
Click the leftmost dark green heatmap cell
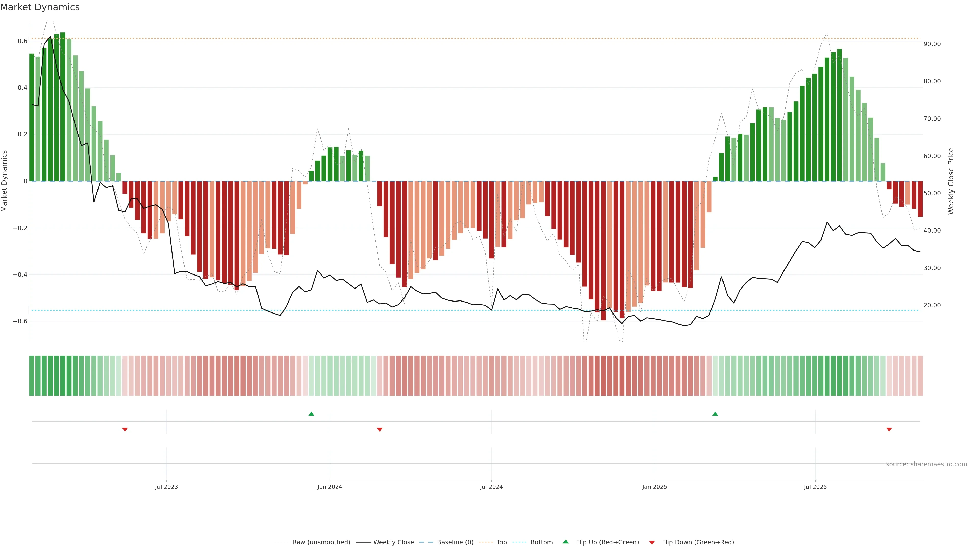tap(32, 376)
